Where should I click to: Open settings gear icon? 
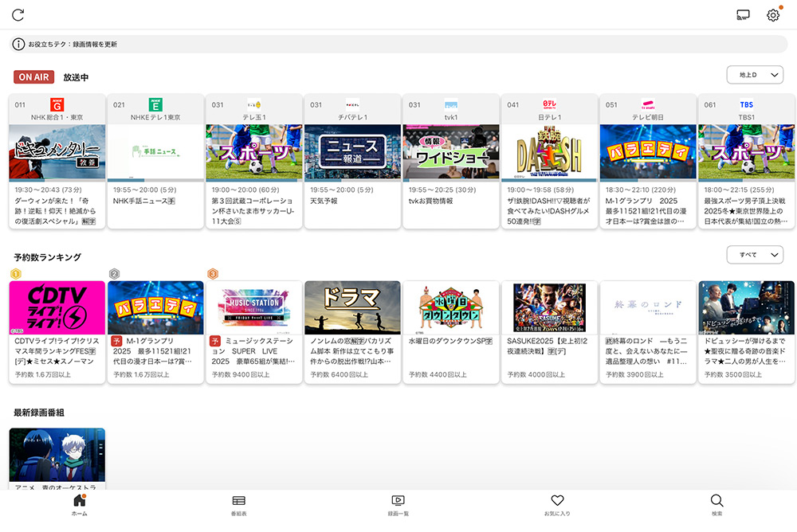coord(772,15)
